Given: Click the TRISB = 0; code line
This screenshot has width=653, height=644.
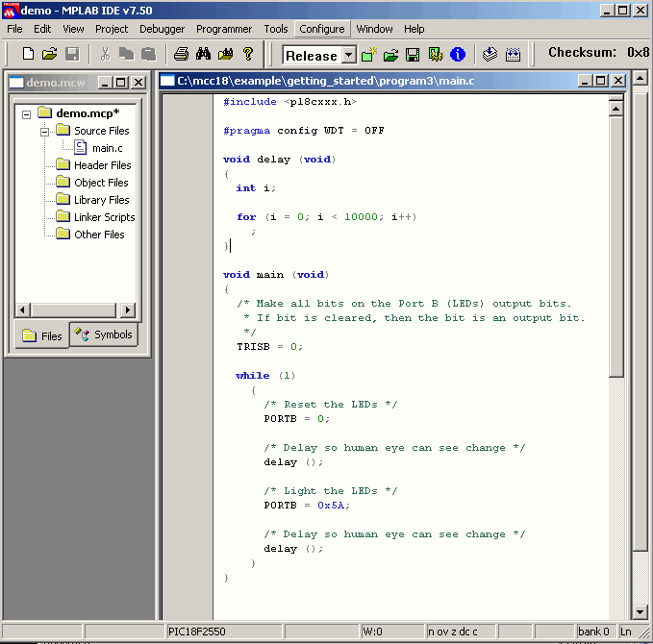Looking at the screenshot, I should (270, 347).
